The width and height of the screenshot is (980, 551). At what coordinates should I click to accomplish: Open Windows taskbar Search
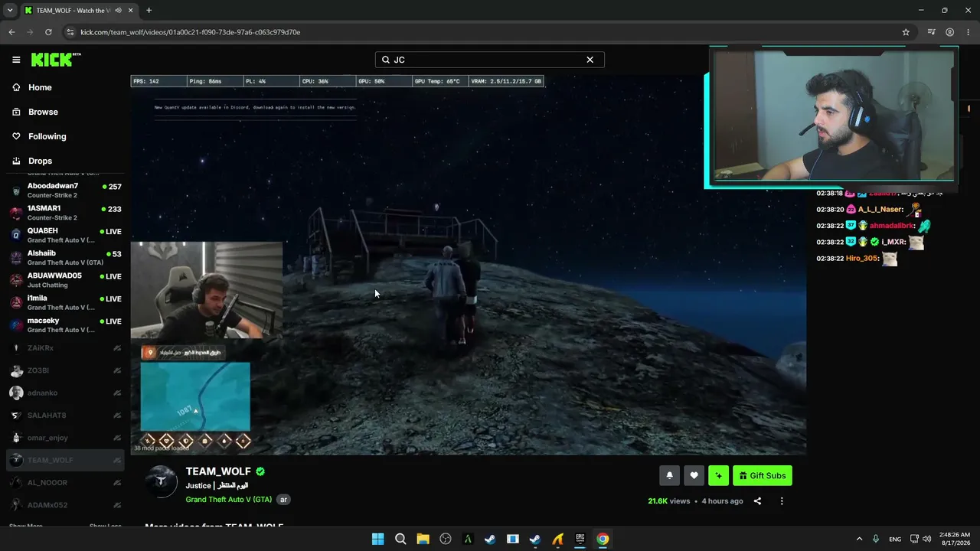click(x=400, y=539)
